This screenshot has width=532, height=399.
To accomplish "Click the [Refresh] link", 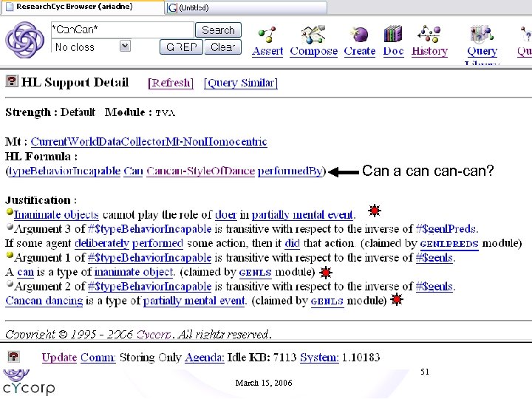I will [171, 83].
